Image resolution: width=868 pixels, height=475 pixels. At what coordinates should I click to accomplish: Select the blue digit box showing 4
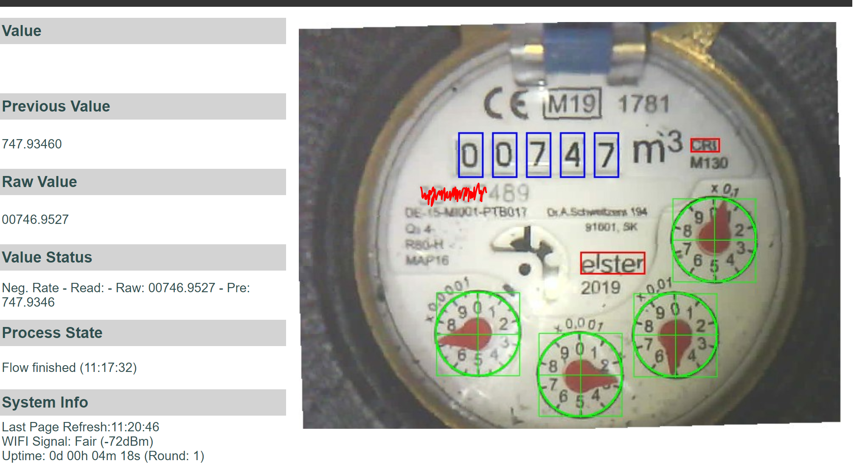pyautogui.click(x=572, y=155)
